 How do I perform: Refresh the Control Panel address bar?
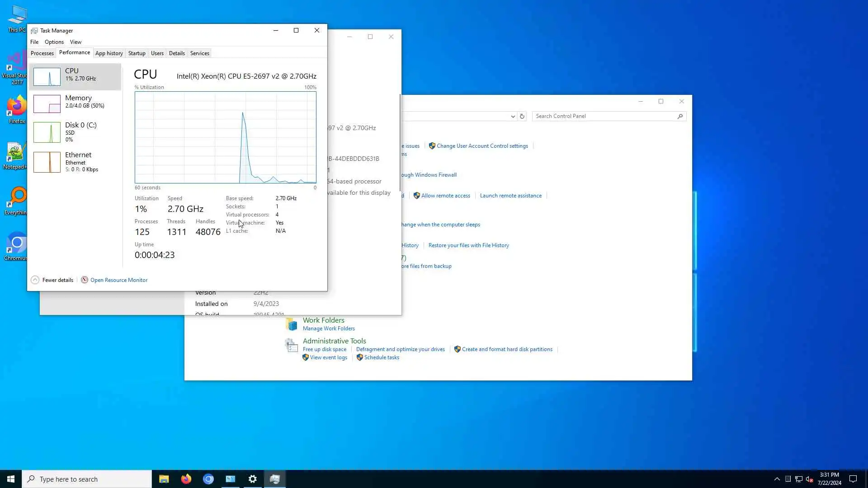pyautogui.click(x=522, y=116)
